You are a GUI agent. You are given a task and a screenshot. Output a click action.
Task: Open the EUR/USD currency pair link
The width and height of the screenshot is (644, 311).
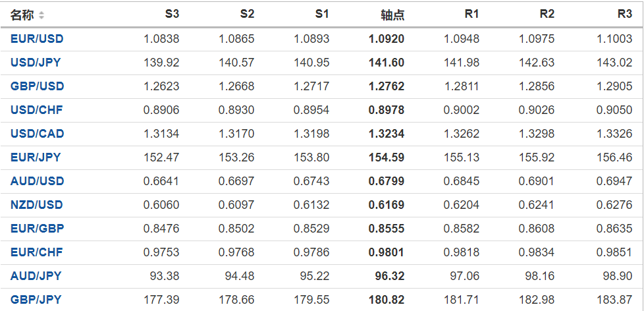(x=37, y=39)
